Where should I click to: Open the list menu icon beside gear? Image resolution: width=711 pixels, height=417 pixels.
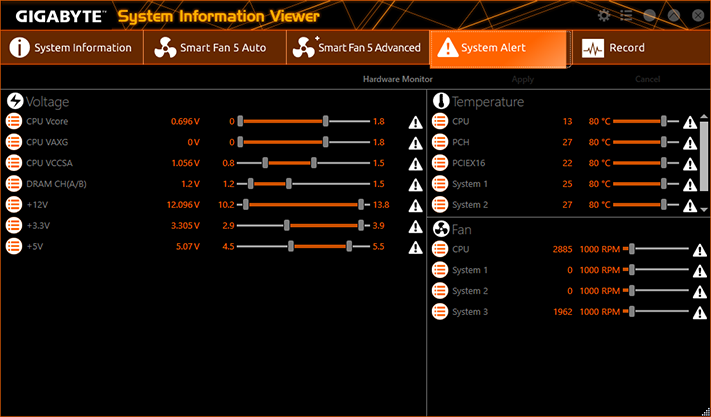tap(626, 15)
